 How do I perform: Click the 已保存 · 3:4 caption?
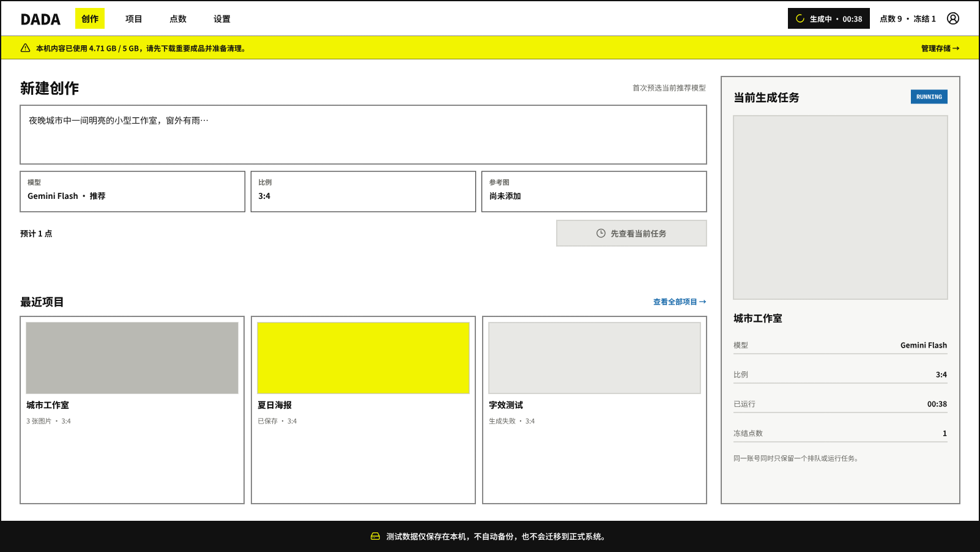pos(277,421)
